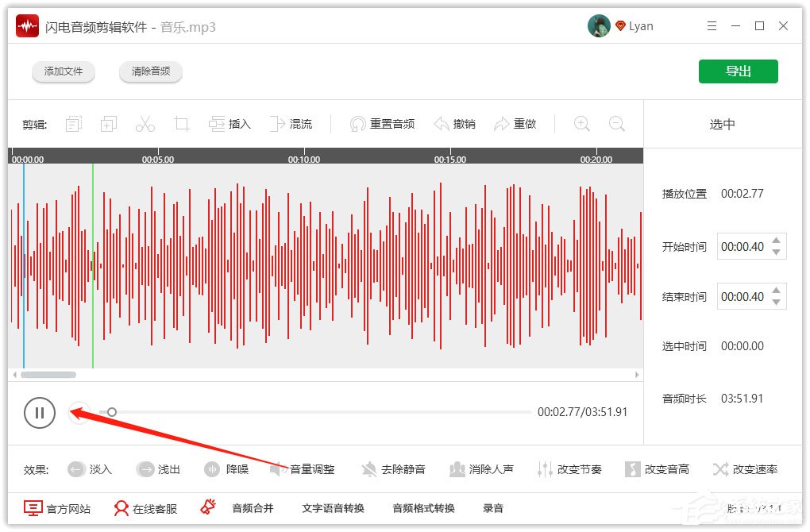Open the 插入 insert tool
810x532 pixels.
tap(229, 123)
